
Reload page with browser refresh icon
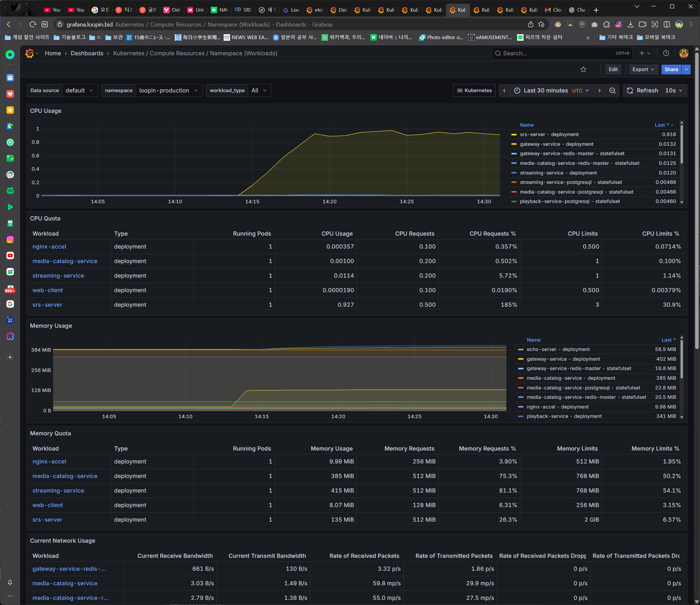click(x=33, y=24)
